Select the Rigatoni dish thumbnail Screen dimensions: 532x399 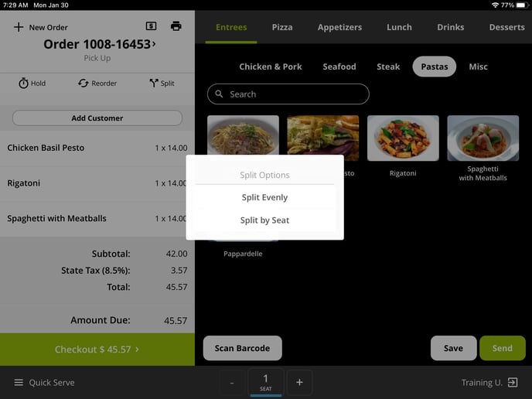click(403, 138)
